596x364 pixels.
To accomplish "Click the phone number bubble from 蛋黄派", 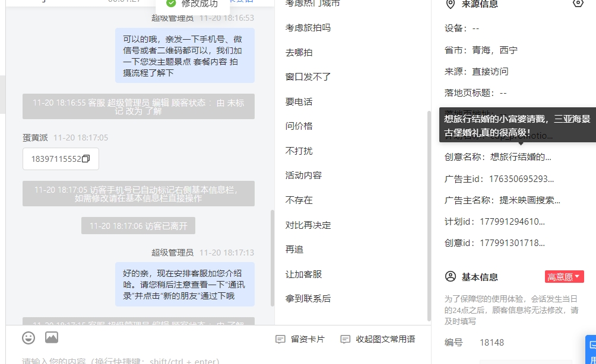I will pos(61,159).
